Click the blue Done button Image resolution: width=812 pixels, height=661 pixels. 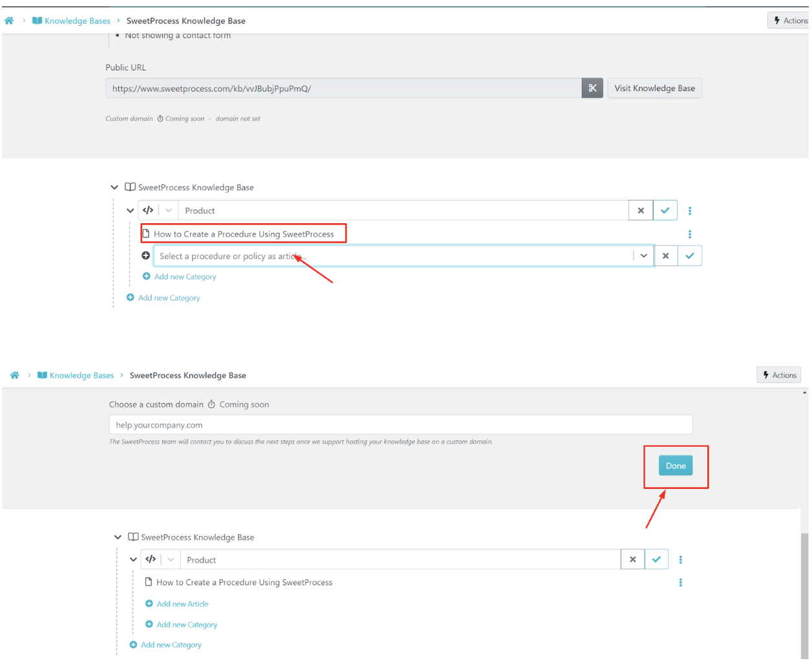(x=675, y=466)
